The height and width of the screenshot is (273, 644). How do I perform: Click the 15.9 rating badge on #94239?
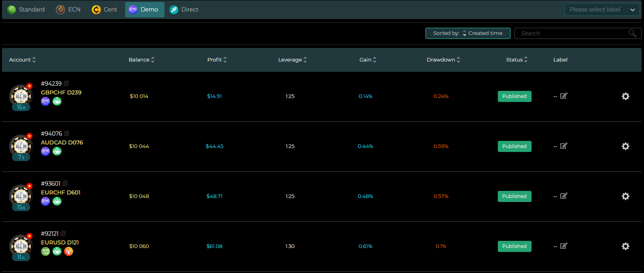tap(21, 107)
